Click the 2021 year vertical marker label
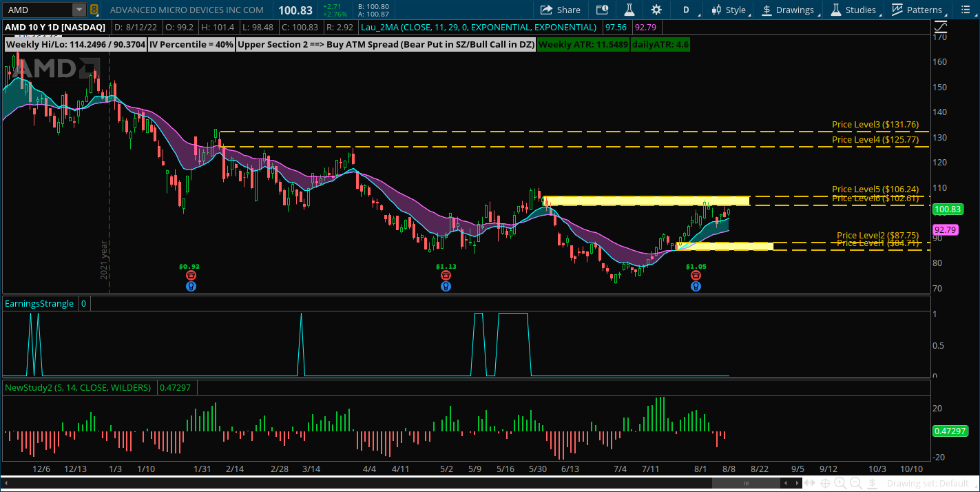The width and height of the screenshot is (980, 492). tap(104, 259)
